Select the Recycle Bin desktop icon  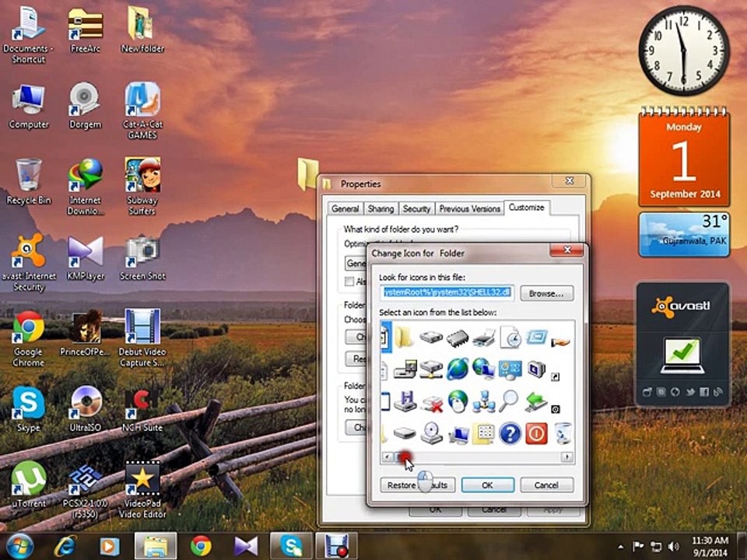pyautogui.click(x=29, y=182)
